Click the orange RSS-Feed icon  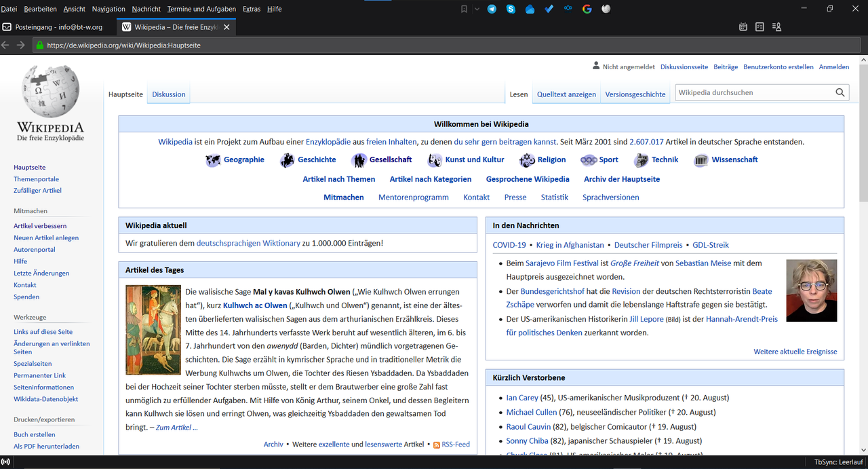(x=437, y=445)
